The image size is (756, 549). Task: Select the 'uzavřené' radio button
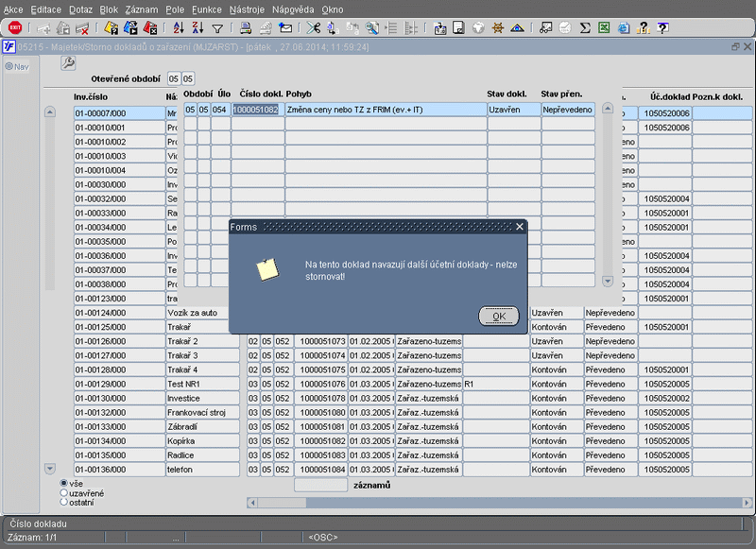[x=63, y=492]
